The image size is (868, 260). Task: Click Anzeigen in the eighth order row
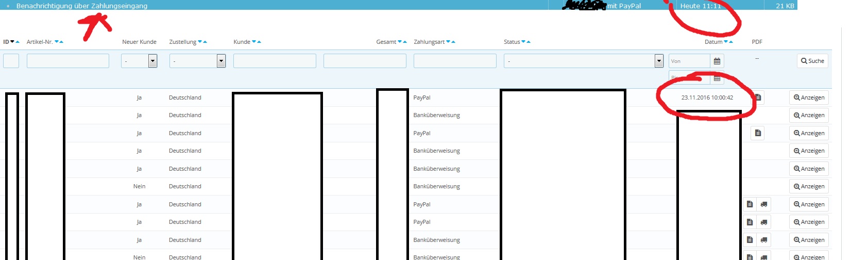(x=809, y=222)
